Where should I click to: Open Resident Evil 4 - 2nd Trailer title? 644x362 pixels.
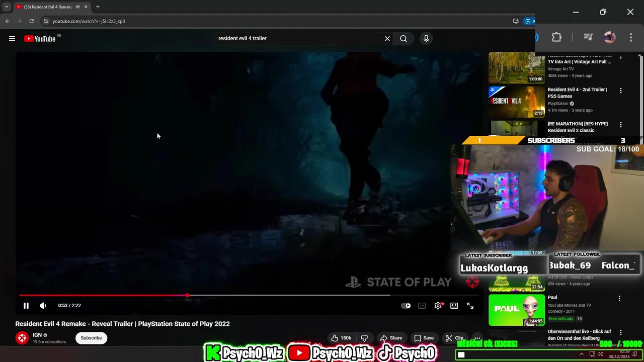tap(577, 93)
